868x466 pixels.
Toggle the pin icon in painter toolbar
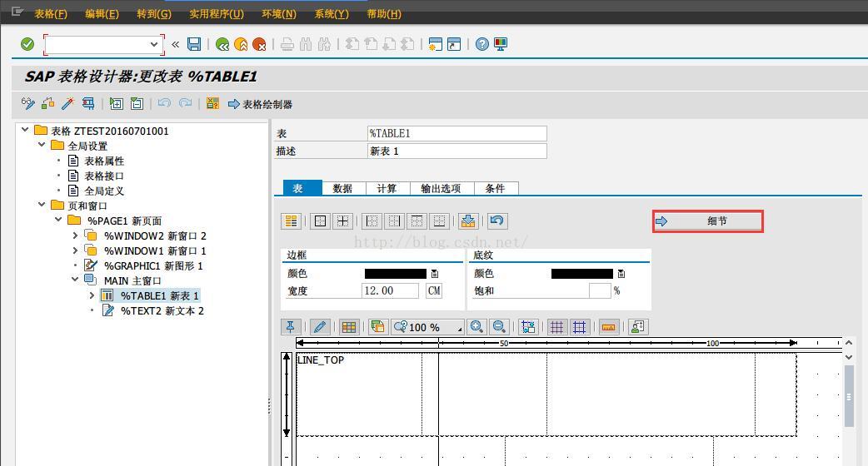tap(291, 327)
